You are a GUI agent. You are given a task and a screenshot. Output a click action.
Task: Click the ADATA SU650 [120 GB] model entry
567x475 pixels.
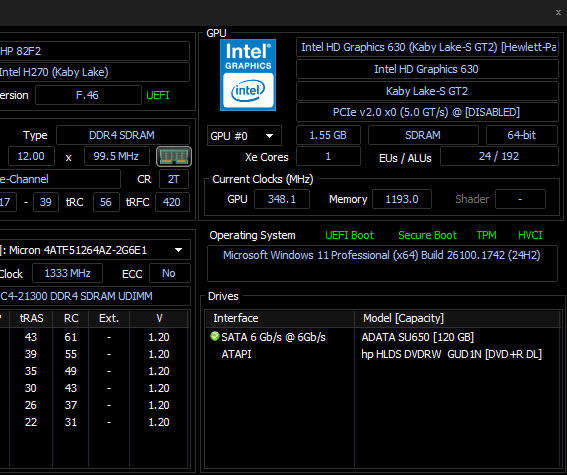click(418, 337)
